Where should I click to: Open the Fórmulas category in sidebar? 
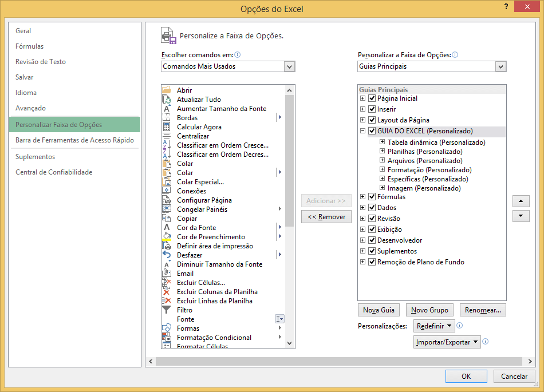(x=29, y=46)
